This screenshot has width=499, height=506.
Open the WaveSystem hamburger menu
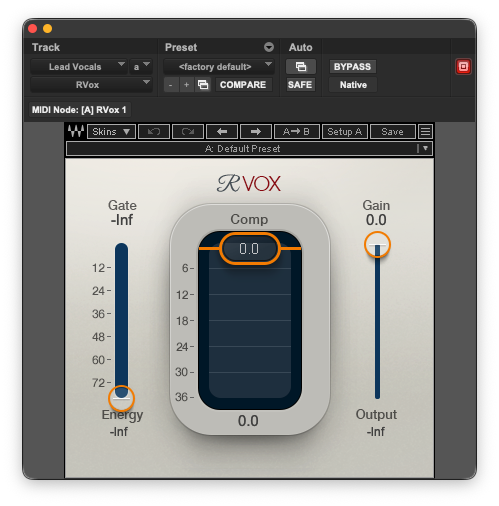point(425,132)
